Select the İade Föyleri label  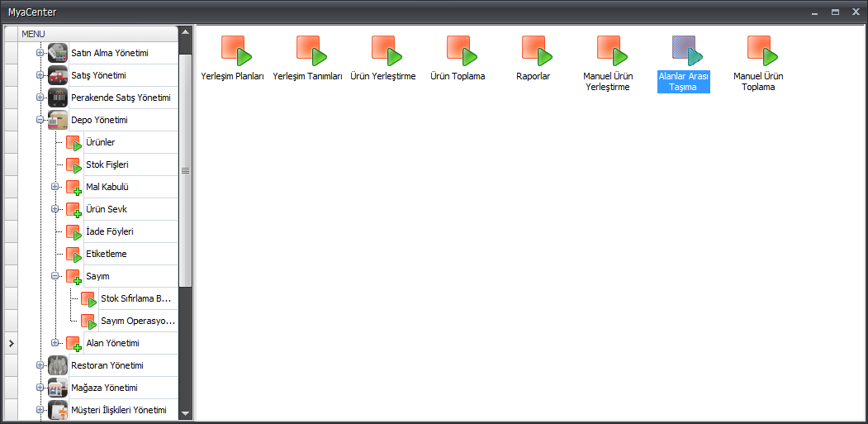pos(110,231)
